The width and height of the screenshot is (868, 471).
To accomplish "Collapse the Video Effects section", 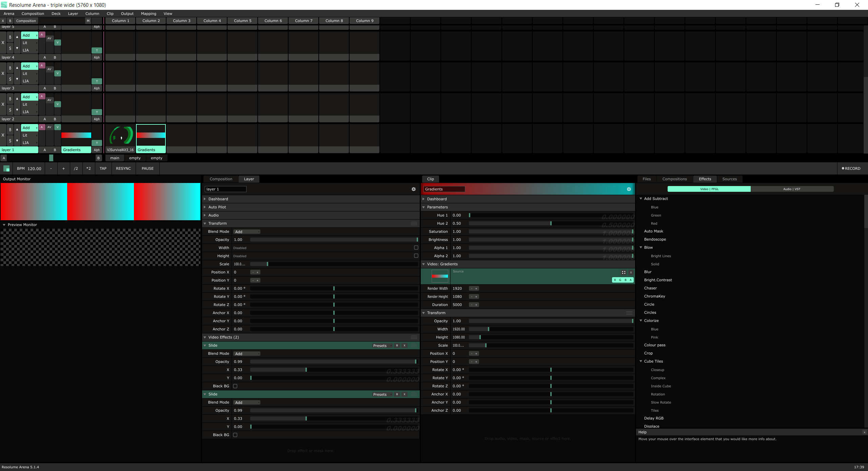I will click(x=205, y=337).
